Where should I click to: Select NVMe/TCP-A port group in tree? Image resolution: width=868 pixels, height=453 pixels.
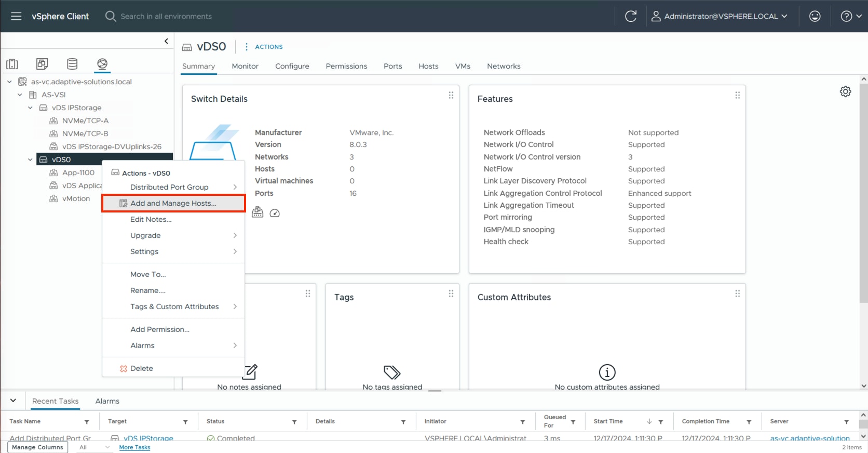85,121
